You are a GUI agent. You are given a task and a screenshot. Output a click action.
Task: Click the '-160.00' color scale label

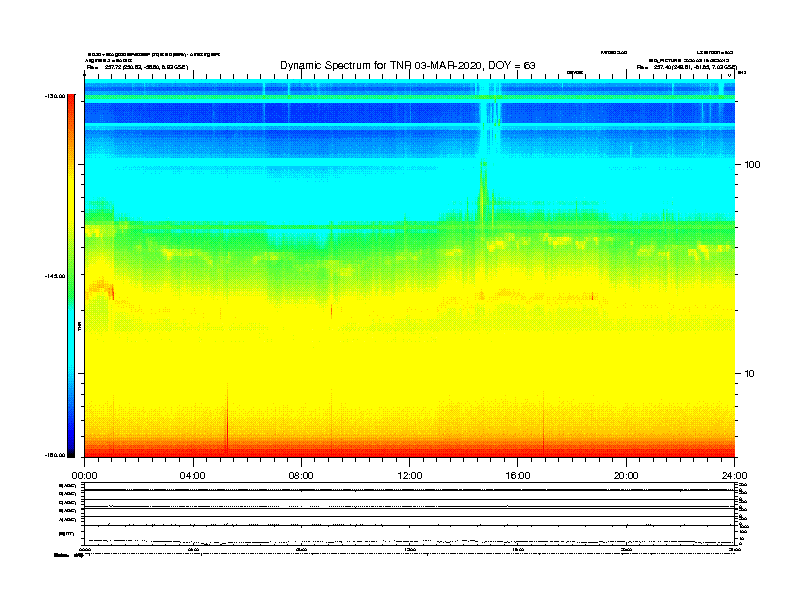click(x=55, y=455)
